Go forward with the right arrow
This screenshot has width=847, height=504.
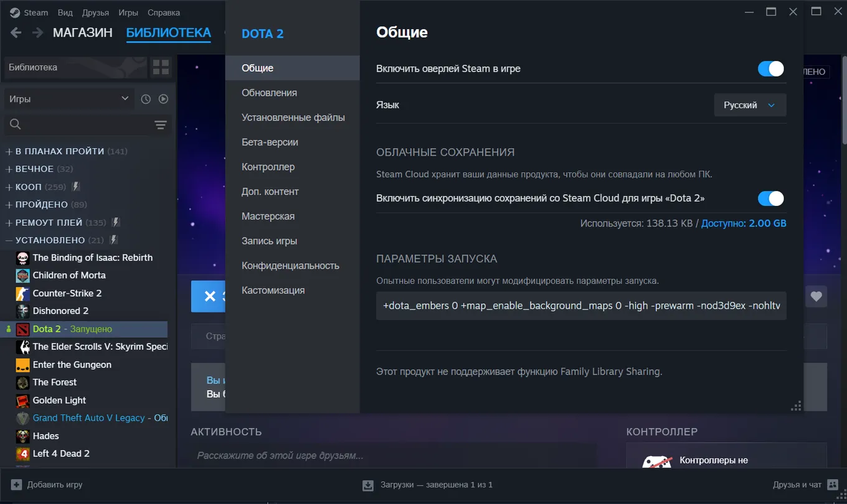tap(37, 33)
